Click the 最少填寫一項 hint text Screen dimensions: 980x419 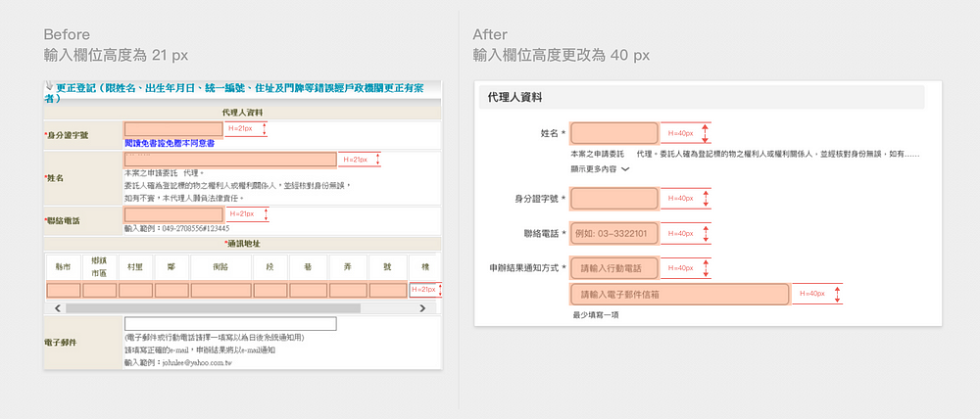tap(596, 315)
